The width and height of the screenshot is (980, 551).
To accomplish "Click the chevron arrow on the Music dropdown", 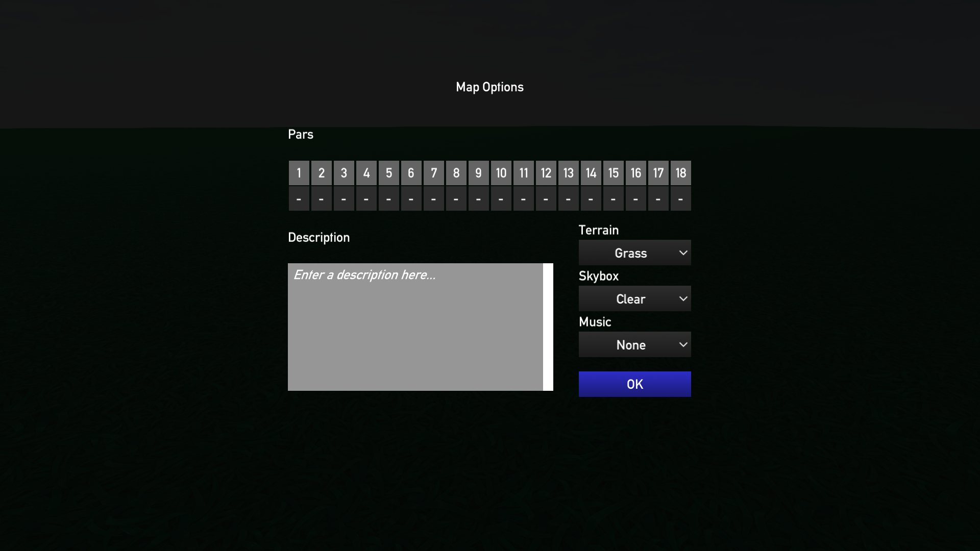I will click(683, 344).
